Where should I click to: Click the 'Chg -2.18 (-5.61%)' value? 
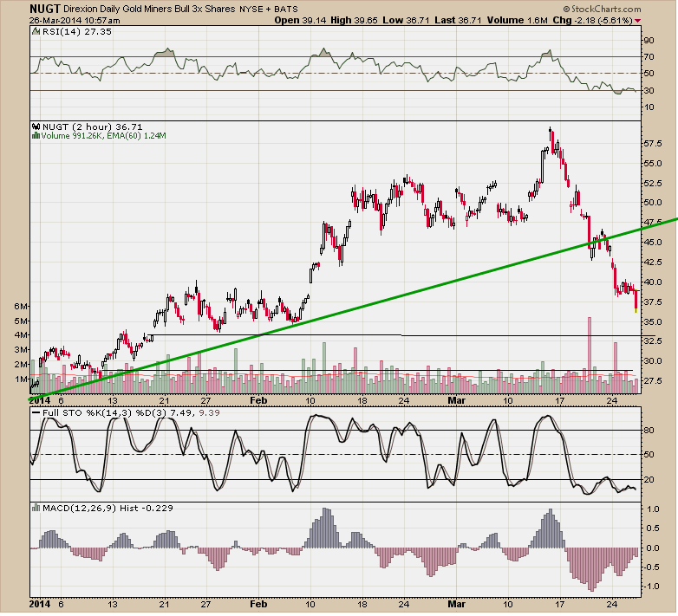coord(593,20)
